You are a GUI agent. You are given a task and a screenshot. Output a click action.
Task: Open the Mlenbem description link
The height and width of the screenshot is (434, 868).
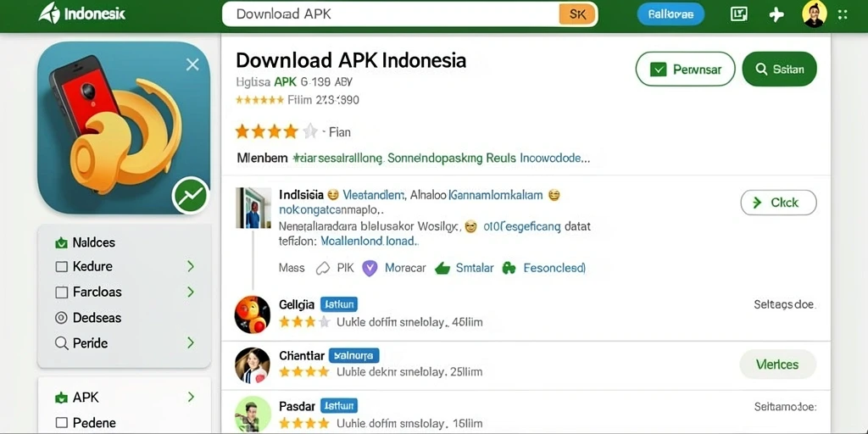click(x=413, y=159)
